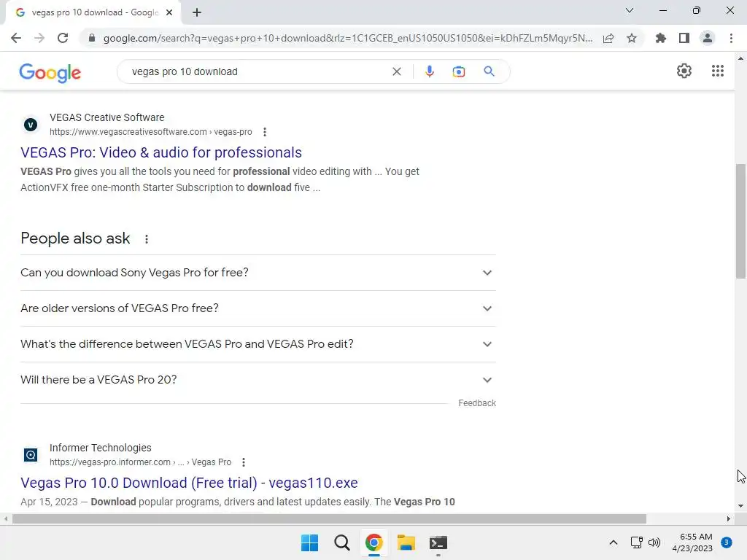
Task: Open Chrome extensions puzzle icon
Action: [x=661, y=38]
